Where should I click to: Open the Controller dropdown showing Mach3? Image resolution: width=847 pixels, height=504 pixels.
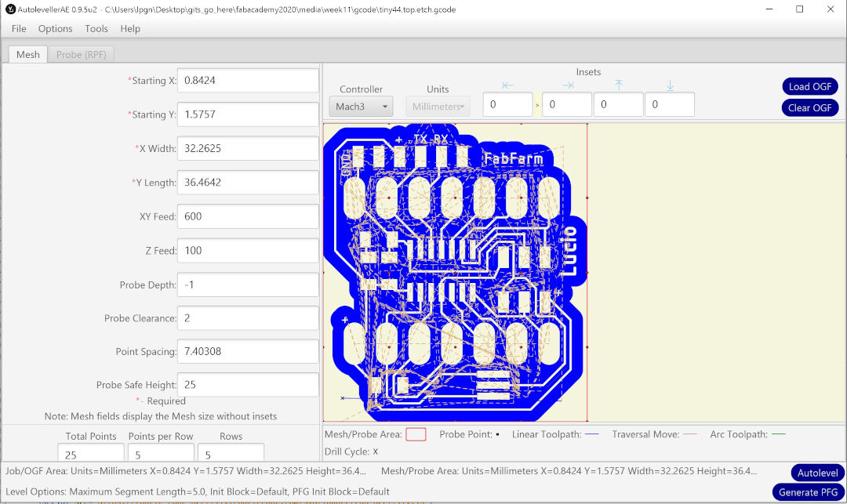(x=360, y=107)
